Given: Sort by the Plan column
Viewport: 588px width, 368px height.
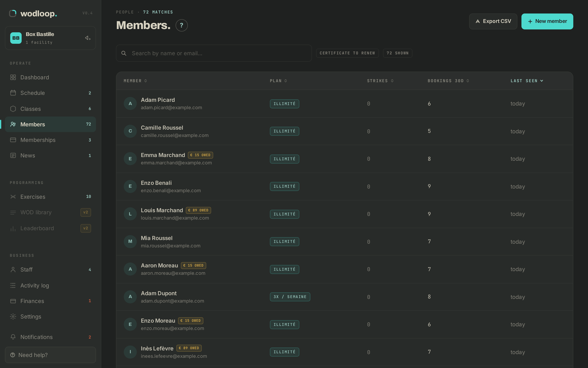Looking at the screenshot, I should click(x=278, y=81).
